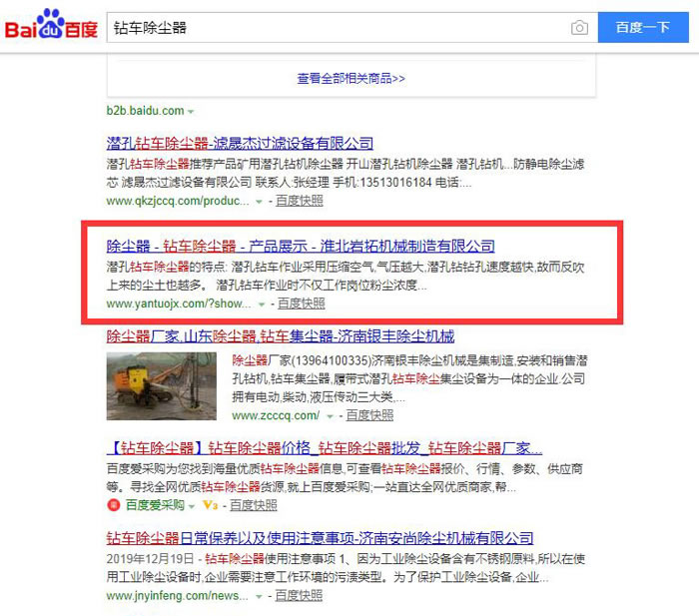Click the search input field with 钻车除尘器
This screenshot has height=616, width=699.
coord(339,28)
